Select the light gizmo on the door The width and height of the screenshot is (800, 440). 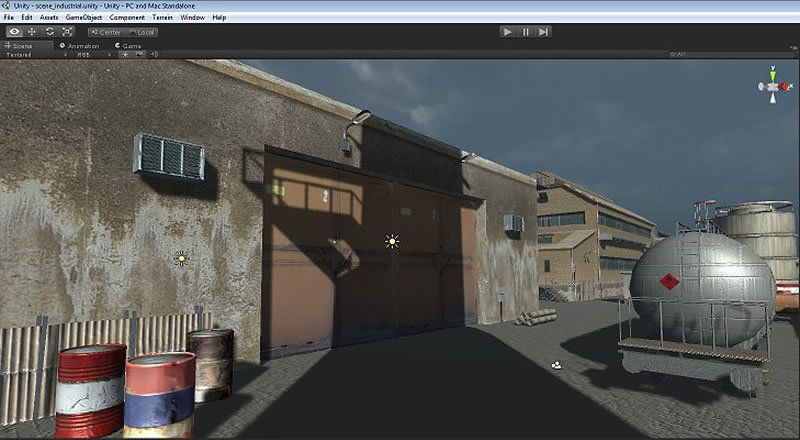click(x=392, y=241)
